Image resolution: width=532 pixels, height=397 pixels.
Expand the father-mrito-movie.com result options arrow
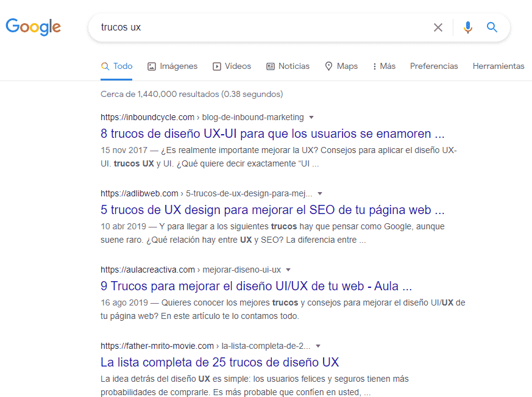point(318,346)
